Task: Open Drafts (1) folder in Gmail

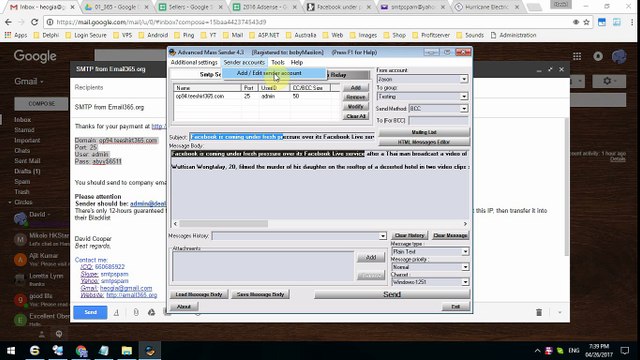Action: (x=27, y=171)
